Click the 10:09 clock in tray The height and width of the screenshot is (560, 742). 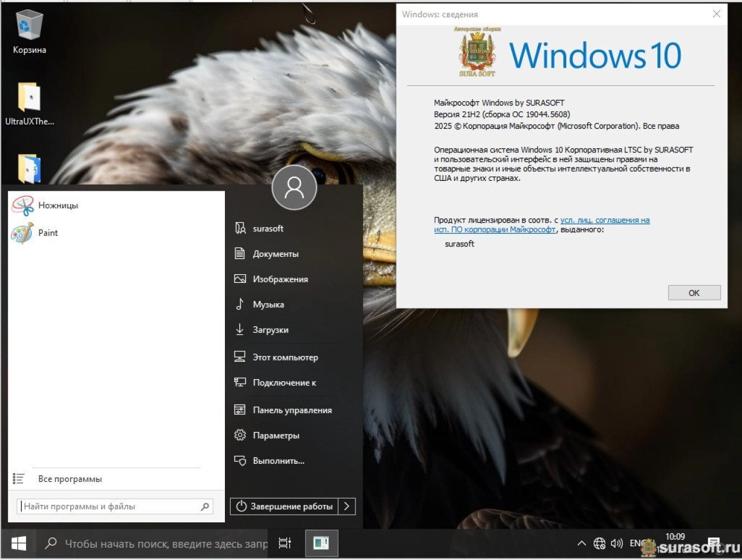pos(675,537)
